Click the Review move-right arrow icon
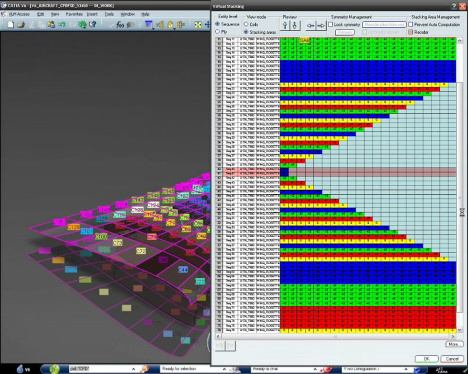The height and width of the screenshot is (374, 468). [x=320, y=25]
